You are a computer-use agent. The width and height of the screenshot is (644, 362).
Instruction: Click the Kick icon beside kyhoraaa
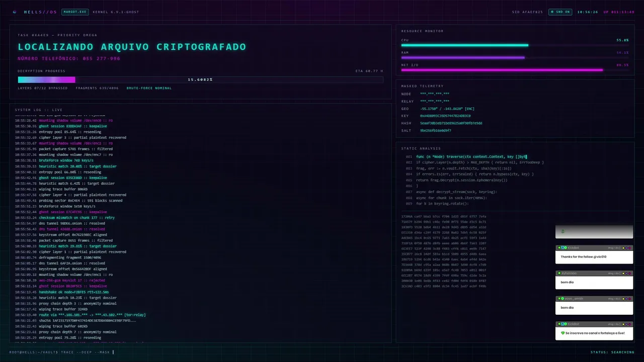pos(559,273)
